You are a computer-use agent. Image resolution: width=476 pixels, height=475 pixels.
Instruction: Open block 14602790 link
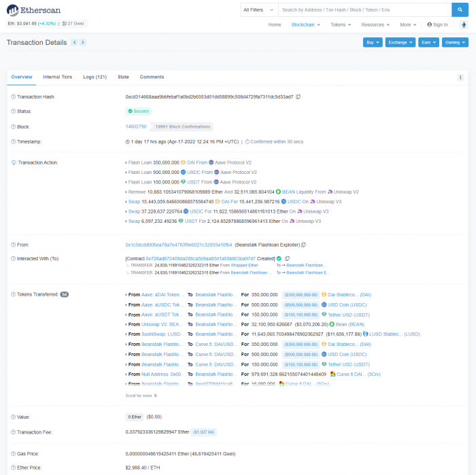point(136,126)
